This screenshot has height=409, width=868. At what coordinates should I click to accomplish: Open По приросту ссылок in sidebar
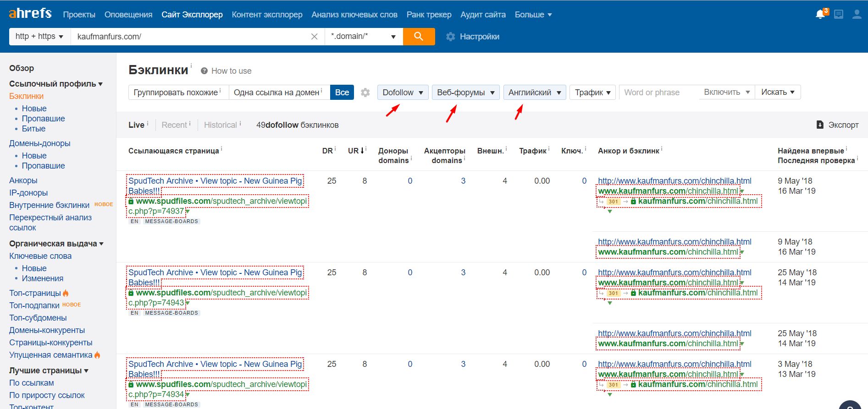click(47, 395)
